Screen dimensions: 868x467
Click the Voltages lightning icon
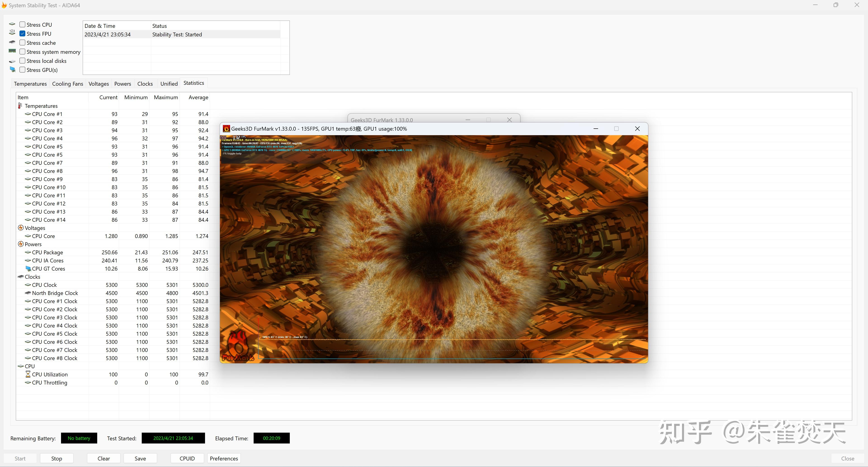pyautogui.click(x=21, y=228)
